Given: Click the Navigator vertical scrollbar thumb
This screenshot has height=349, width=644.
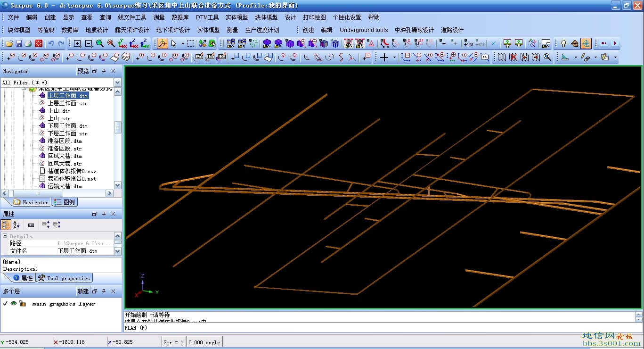Looking at the screenshot, I should coord(117,127).
